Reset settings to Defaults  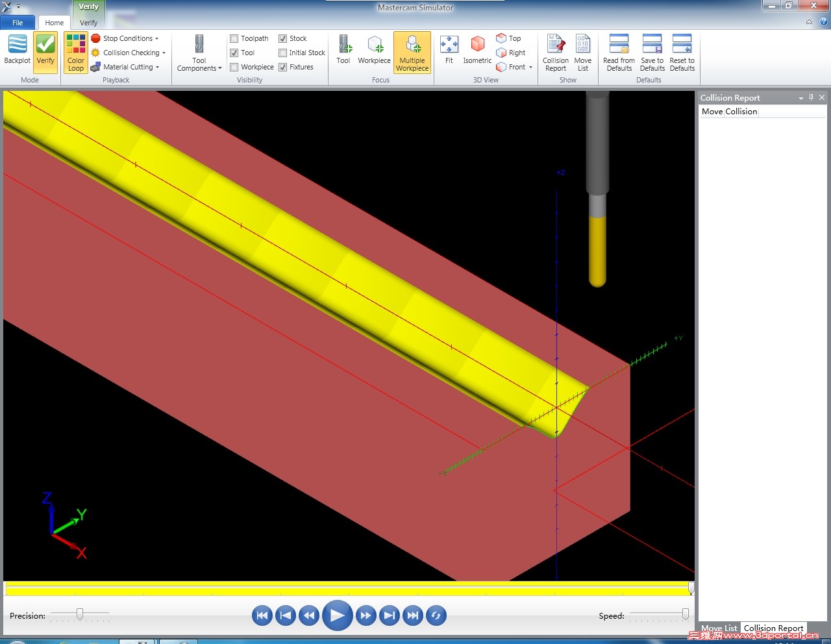click(682, 53)
